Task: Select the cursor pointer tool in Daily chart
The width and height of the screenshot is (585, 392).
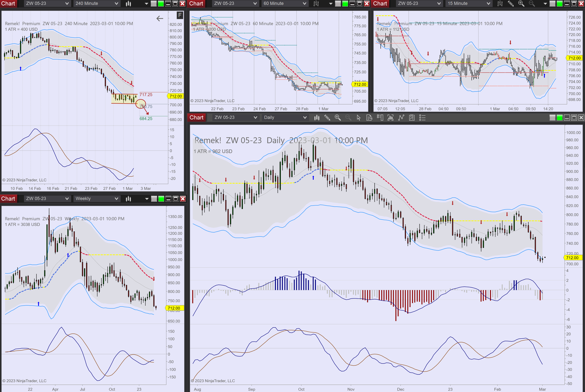Action: (x=358, y=117)
